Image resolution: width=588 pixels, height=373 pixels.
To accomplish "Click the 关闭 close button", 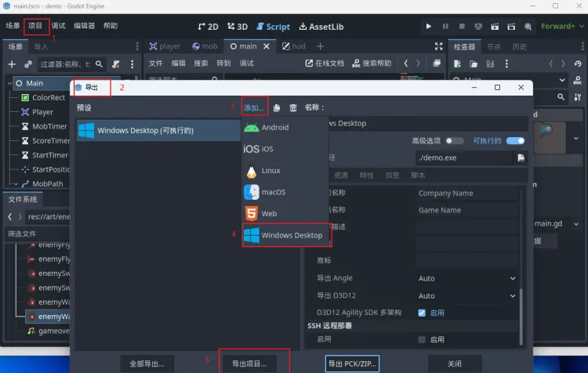I will click(x=455, y=364).
